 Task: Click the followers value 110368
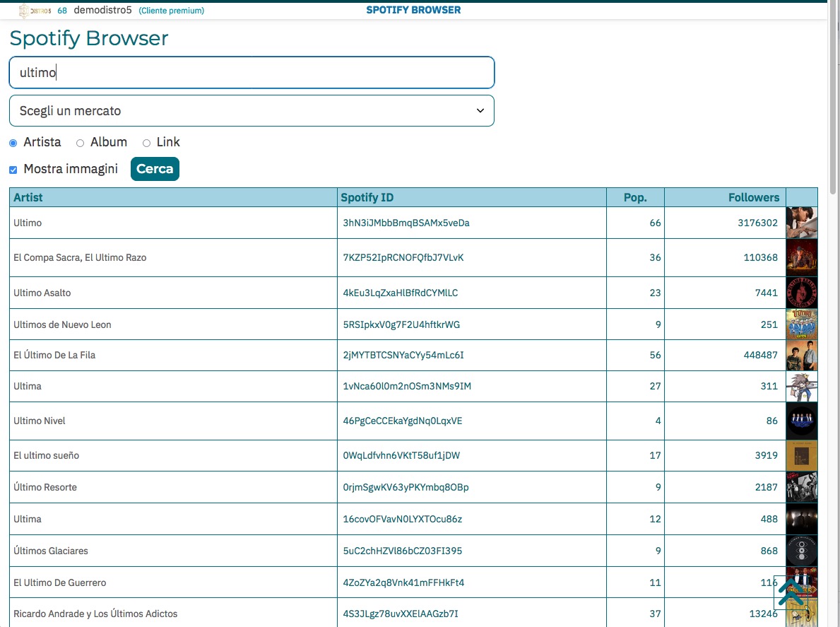tap(760, 258)
